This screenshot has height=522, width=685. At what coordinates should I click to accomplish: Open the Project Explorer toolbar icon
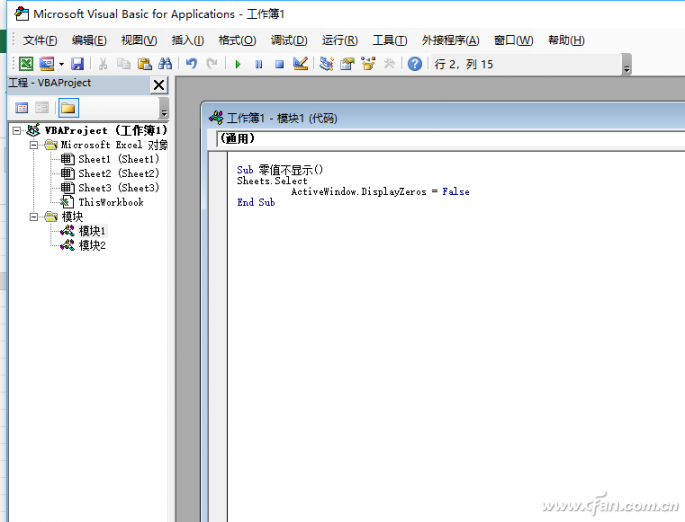pyautogui.click(x=326, y=64)
